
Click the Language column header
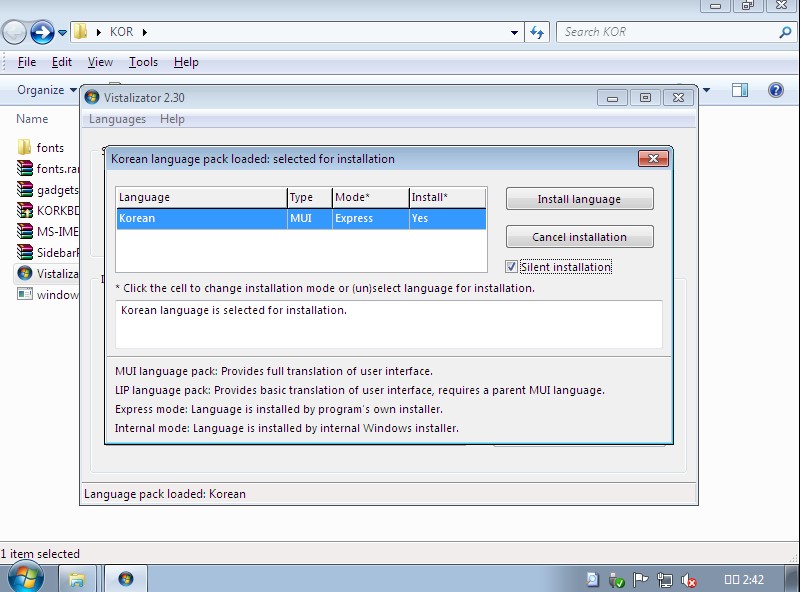[x=202, y=198]
